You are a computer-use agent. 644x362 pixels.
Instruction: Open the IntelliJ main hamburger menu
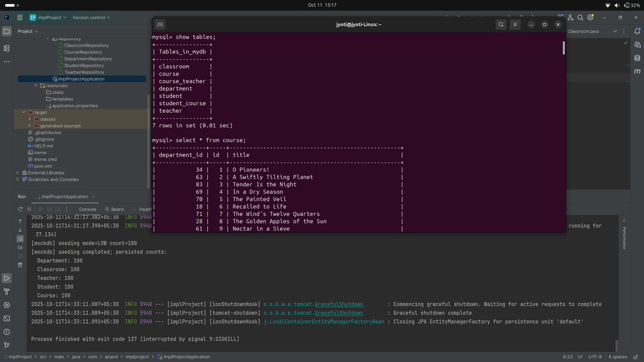[x=20, y=17]
